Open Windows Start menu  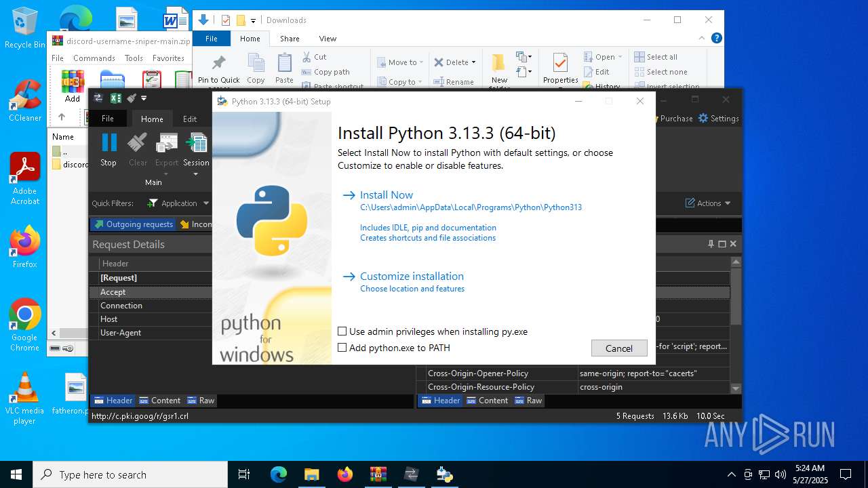(x=16, y=474)
